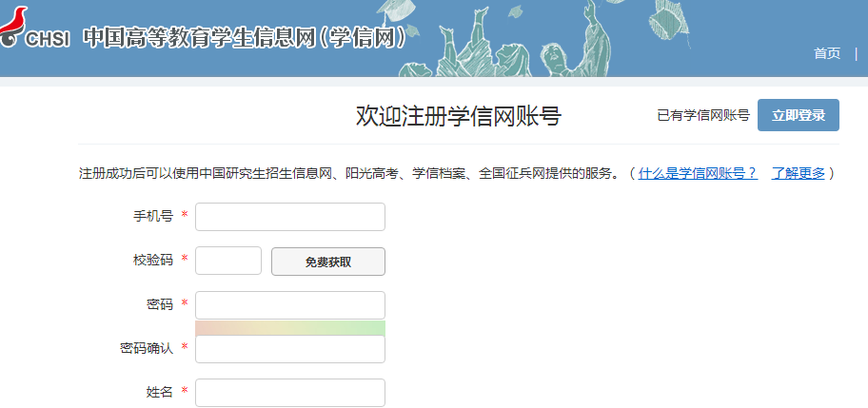The height and width of the screenshot is (408, 868).
Task: Click the 手机号 field label
Action: click(x=152, y=217)
